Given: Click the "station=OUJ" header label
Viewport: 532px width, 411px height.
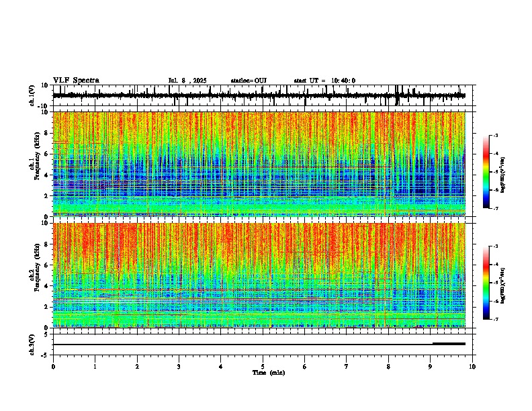Looking at the screenshot, I should (249, 81).
